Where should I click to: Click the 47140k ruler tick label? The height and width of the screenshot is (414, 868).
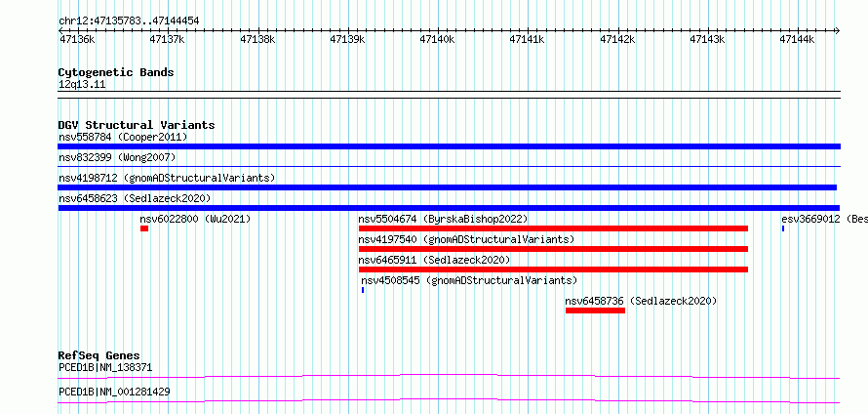(x=437, y=39)
